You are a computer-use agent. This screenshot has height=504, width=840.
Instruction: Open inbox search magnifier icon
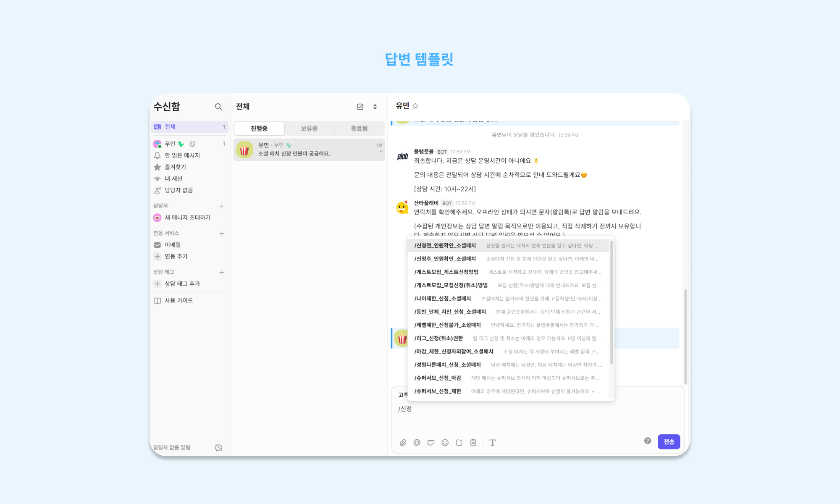[x=218, y=107]
